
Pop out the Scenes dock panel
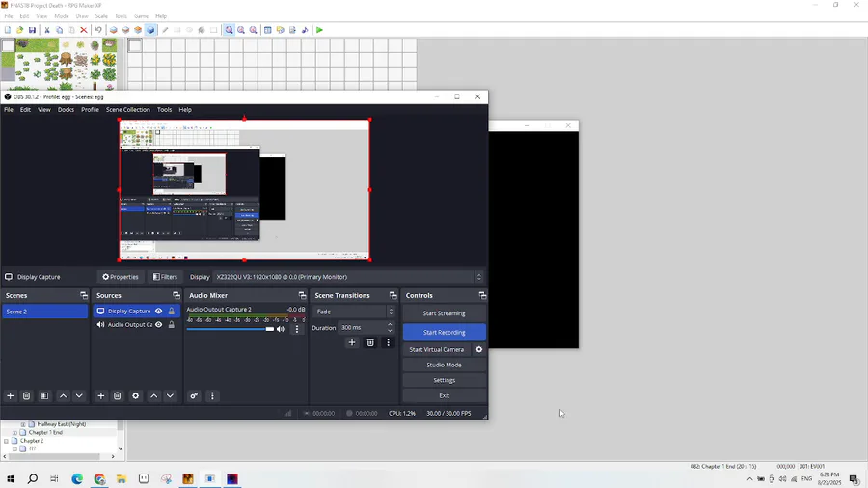click(x=84, y=295)
